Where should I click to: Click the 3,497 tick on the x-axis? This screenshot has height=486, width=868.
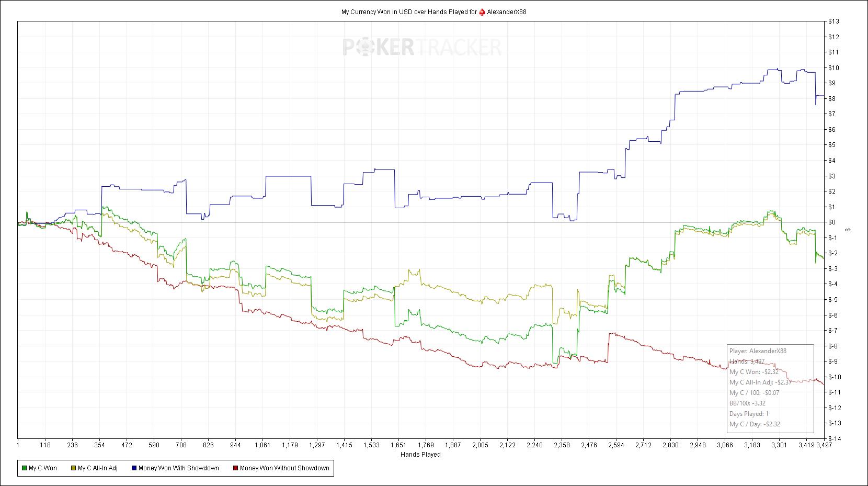tap(823, 446)
